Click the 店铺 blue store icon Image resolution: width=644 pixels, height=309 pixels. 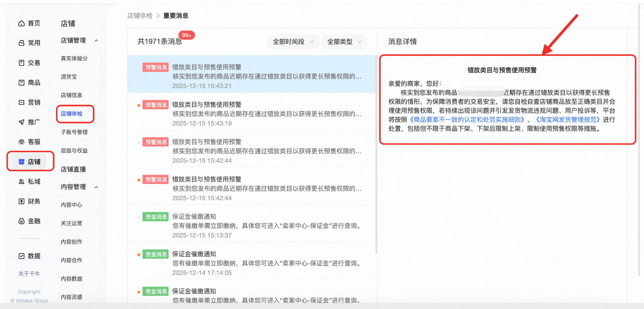[21, 162]
